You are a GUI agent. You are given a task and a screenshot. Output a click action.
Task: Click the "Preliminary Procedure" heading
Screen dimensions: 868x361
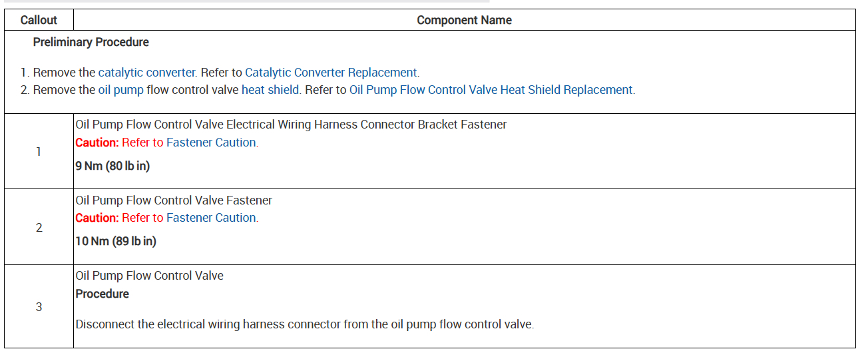(91, 42)
